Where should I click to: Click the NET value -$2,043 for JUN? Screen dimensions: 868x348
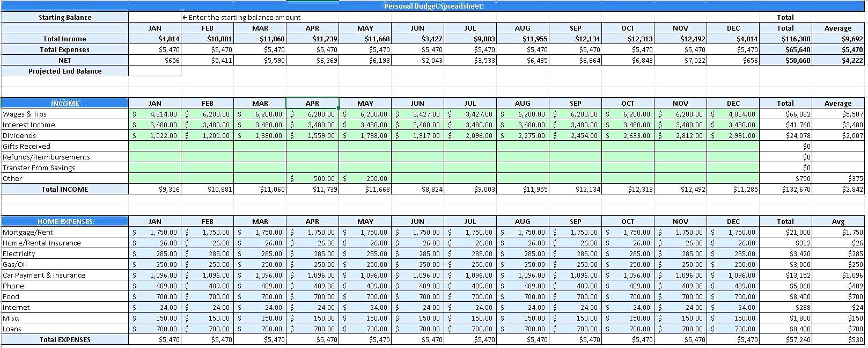417,60
